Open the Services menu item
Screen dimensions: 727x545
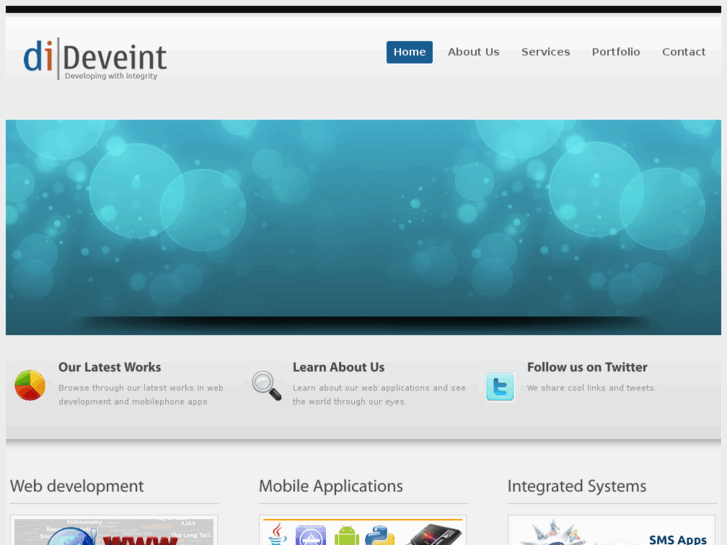click(546, 52)
